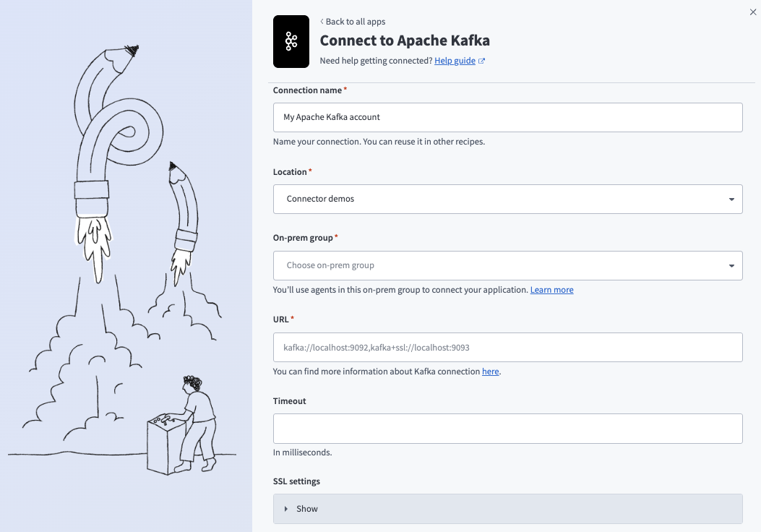Click the dropdown arrow on On-prem group field
The image size is (761, 532).
coord(731,265)
